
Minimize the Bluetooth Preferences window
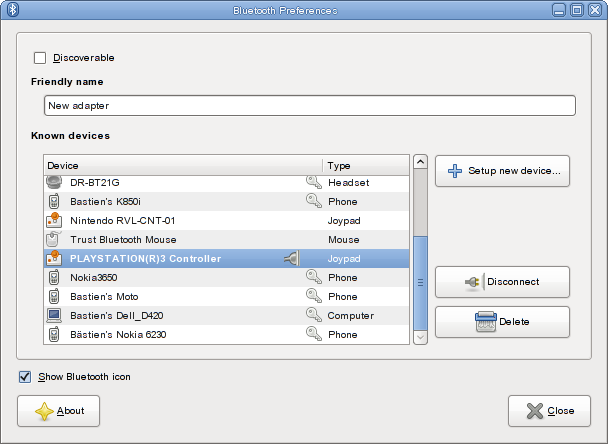[x=559, y=10]
